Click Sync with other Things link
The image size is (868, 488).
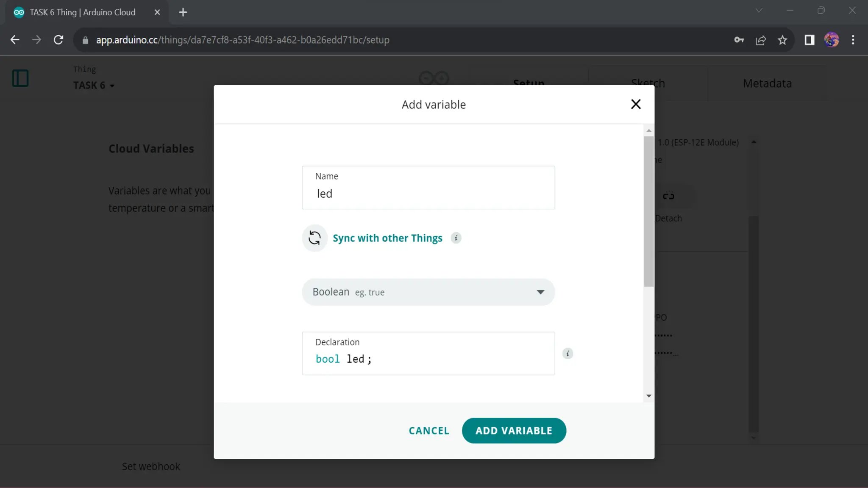[x=387, y=238]
